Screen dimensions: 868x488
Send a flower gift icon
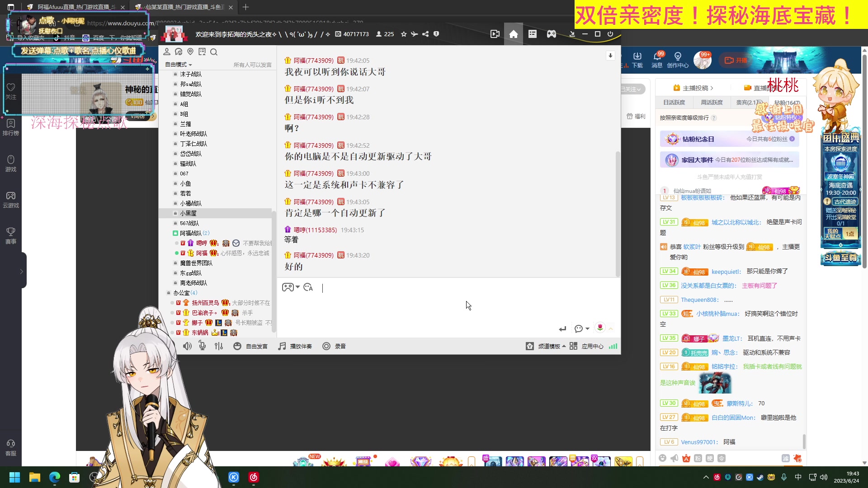pyautogui.click(x=600, y=328)
